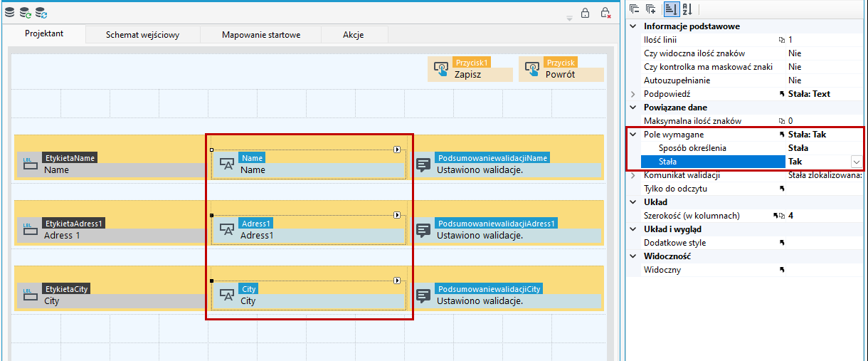The image size is (868, 361).
Task: Click the message icon of PodsumowaniewalidacjiCity
Action: (x=423, y=296)
